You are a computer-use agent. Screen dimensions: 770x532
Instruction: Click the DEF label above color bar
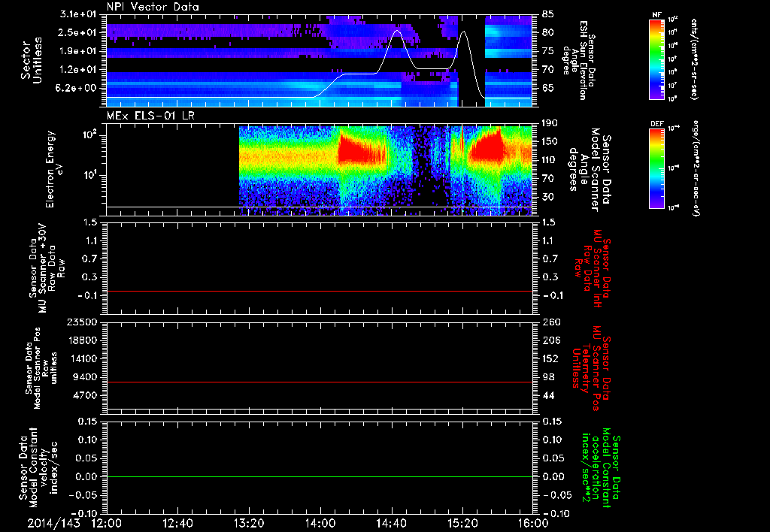tap(656, 124)
